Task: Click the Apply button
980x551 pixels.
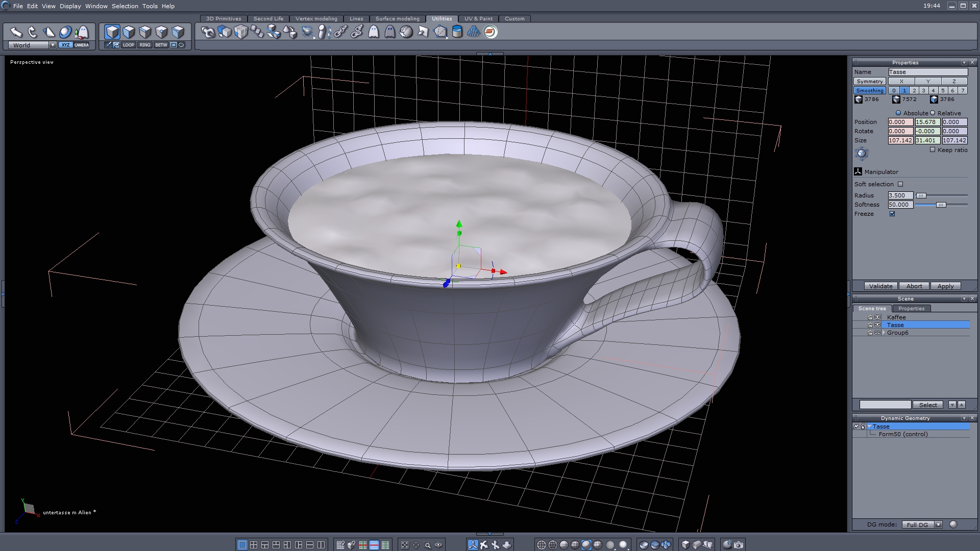Action: coord(945,286)
